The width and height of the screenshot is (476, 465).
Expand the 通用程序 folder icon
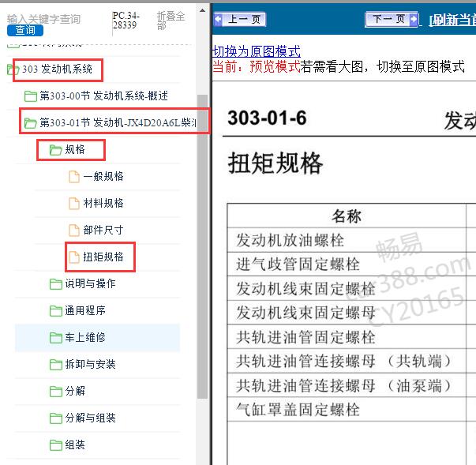55,311
